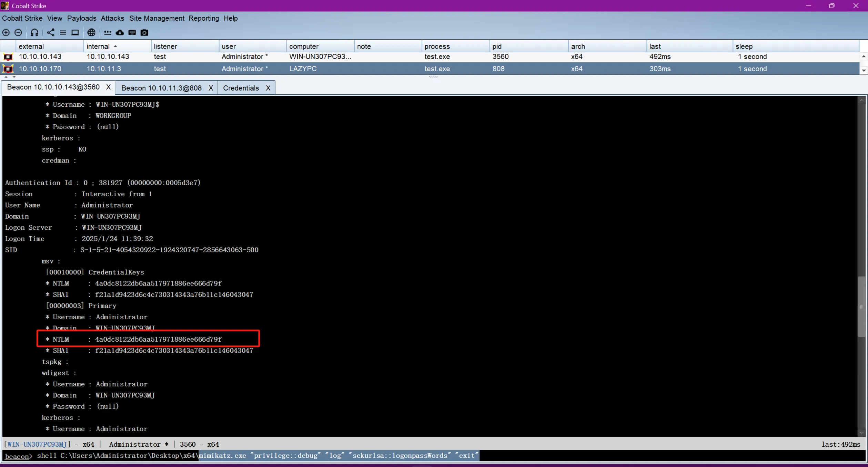Click the SID line in console output

pos(132,250)
